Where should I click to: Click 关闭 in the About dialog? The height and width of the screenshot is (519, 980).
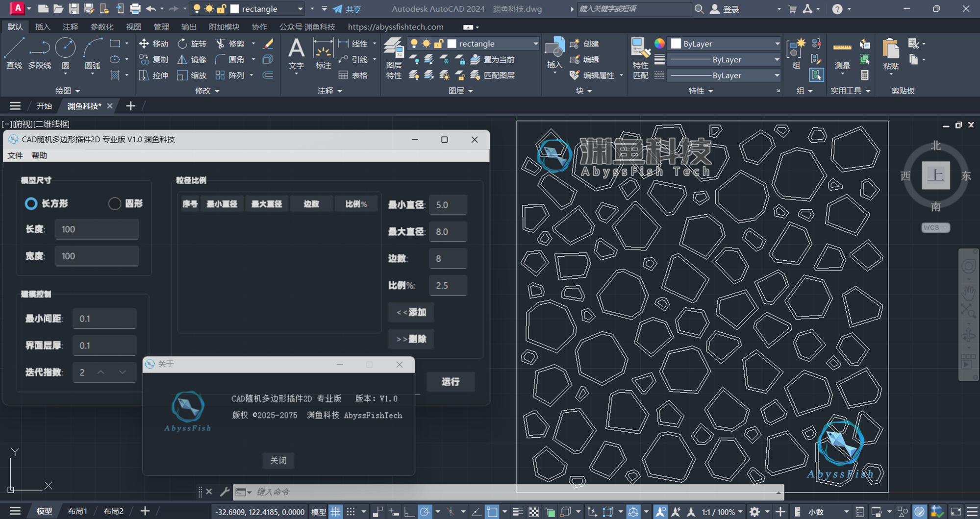278,460
